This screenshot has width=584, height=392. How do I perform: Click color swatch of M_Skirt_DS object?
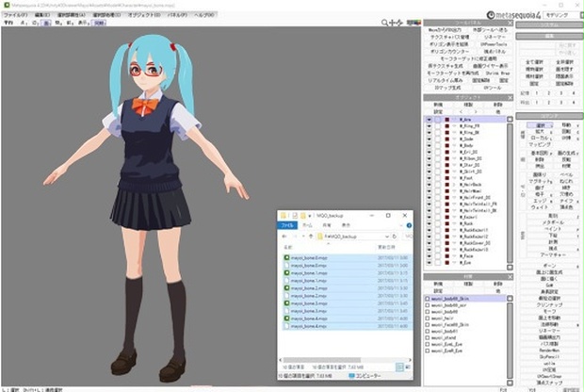click(x=446, y=171)
